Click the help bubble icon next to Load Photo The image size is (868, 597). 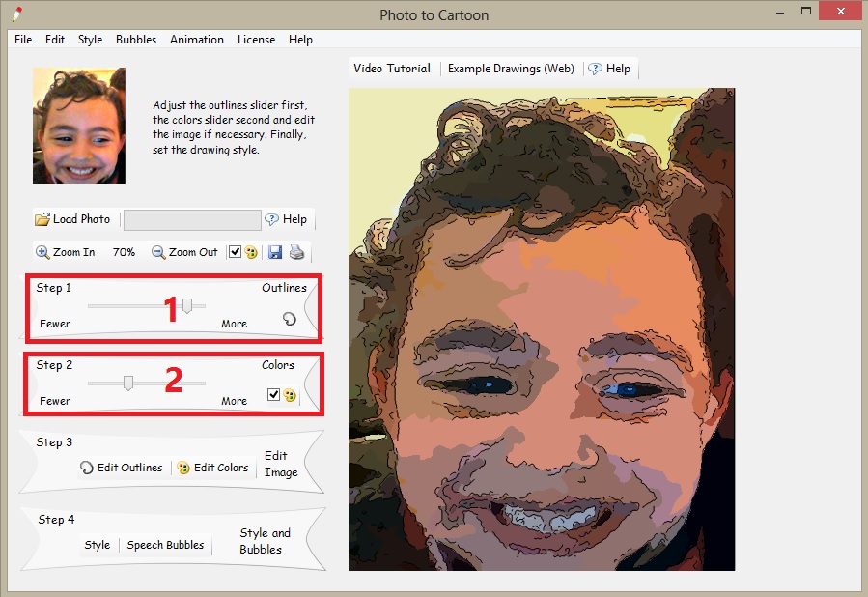[x=271, y=219]
